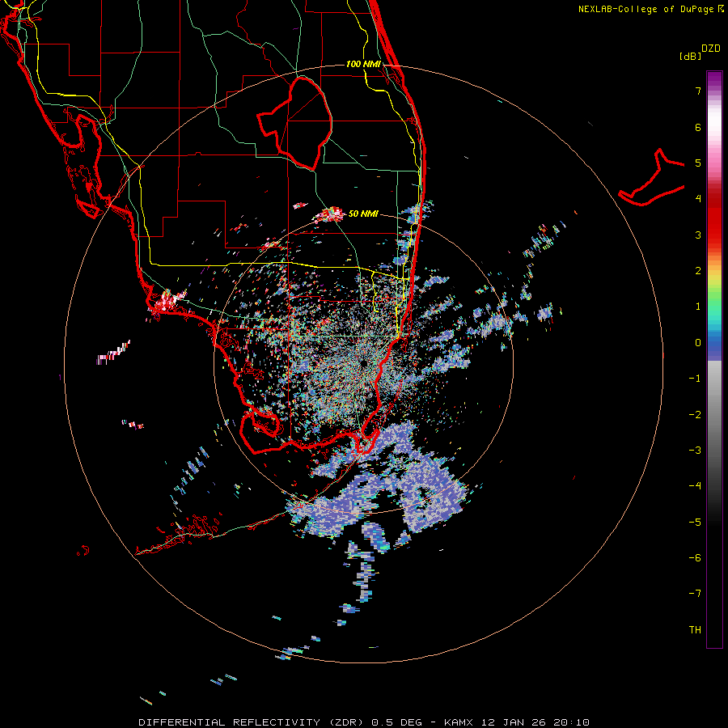Click the 1 value on the scale
The image size is (728, 728).
coord(697,307)
